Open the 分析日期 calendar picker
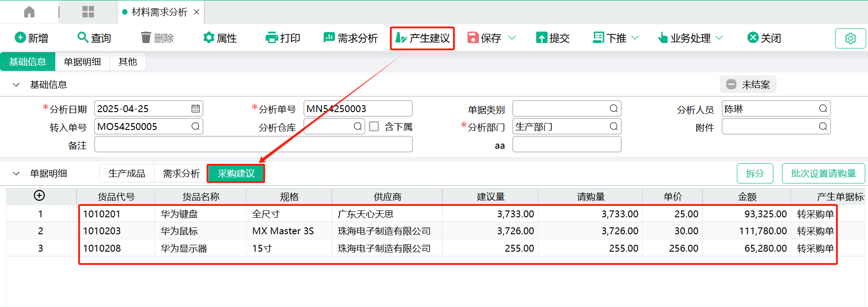Image resolution: width=868 pixels, height=307 pixels. tap(196, 109)
